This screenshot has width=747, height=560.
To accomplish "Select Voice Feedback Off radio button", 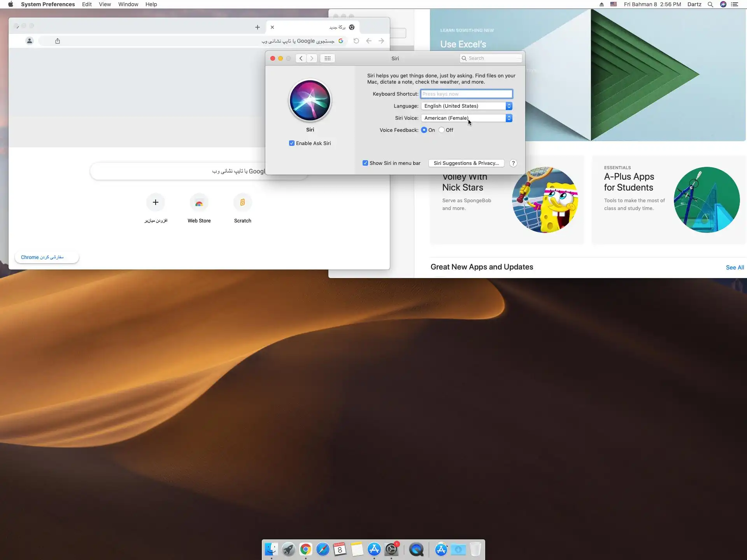I will (442, 130).
